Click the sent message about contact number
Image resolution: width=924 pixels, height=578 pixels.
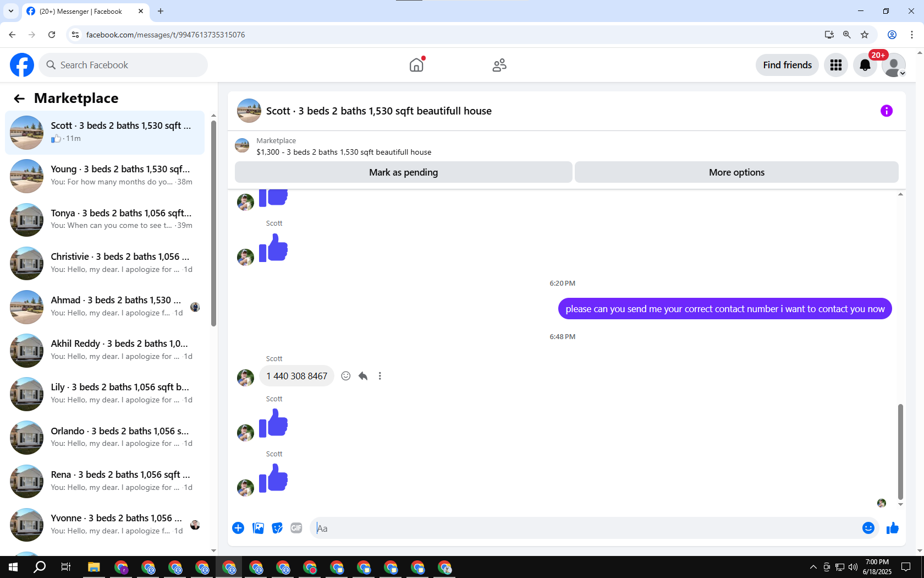[725, 309]
